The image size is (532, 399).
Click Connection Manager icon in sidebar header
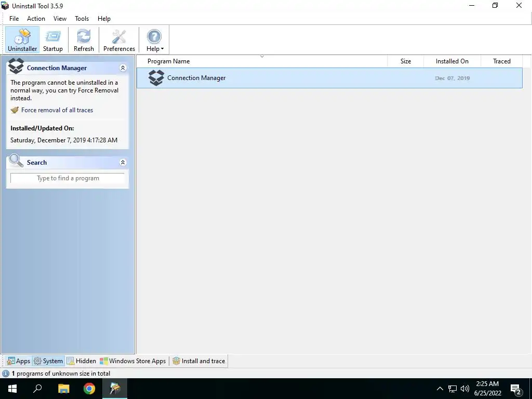[16, 66]
